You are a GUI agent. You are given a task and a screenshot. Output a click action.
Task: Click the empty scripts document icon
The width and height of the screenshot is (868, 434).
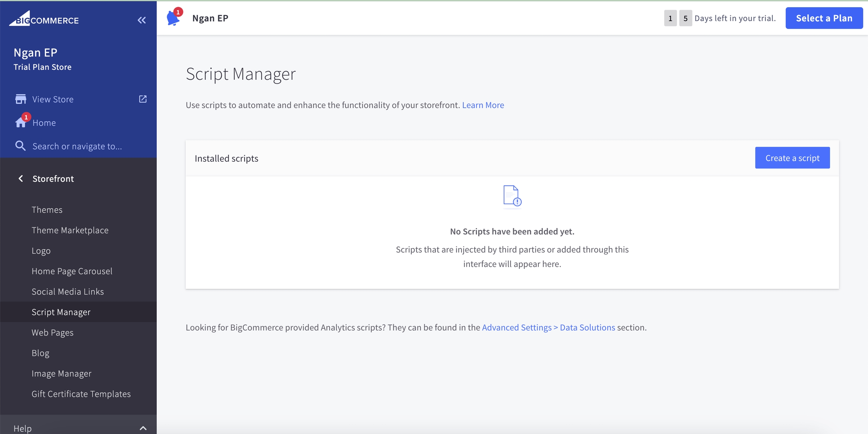tap(512, 196)
